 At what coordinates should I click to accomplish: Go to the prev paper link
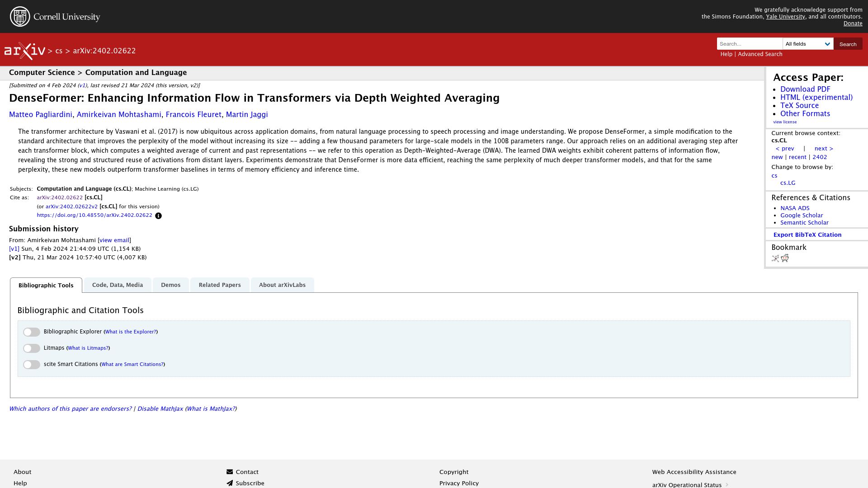pos(785,149)
